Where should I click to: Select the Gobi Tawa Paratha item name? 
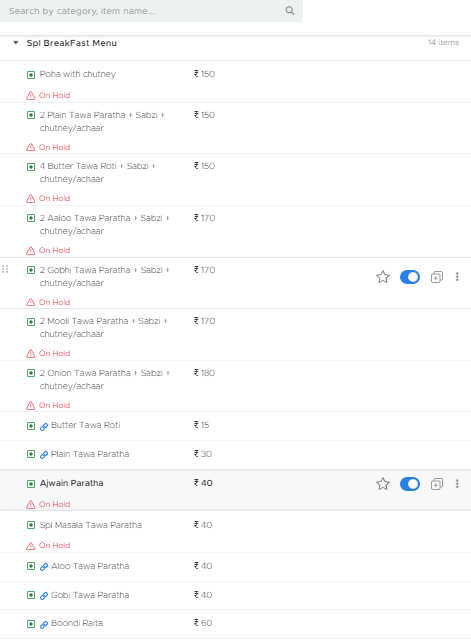point(90,595)
